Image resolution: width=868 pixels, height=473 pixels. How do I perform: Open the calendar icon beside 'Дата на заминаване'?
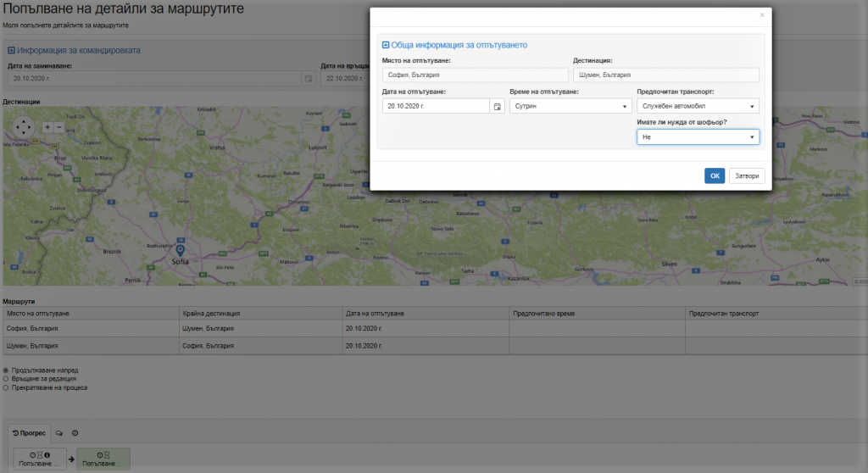(x=309, y=79)
